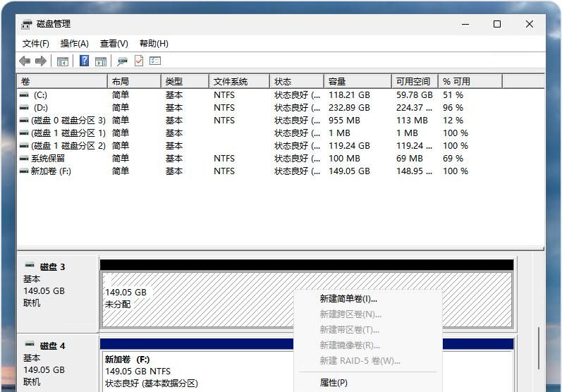The height and width of the screenshot is (392, 562).
Task: Click the Back arrow toolbar icon
Action: click(25, 61)
